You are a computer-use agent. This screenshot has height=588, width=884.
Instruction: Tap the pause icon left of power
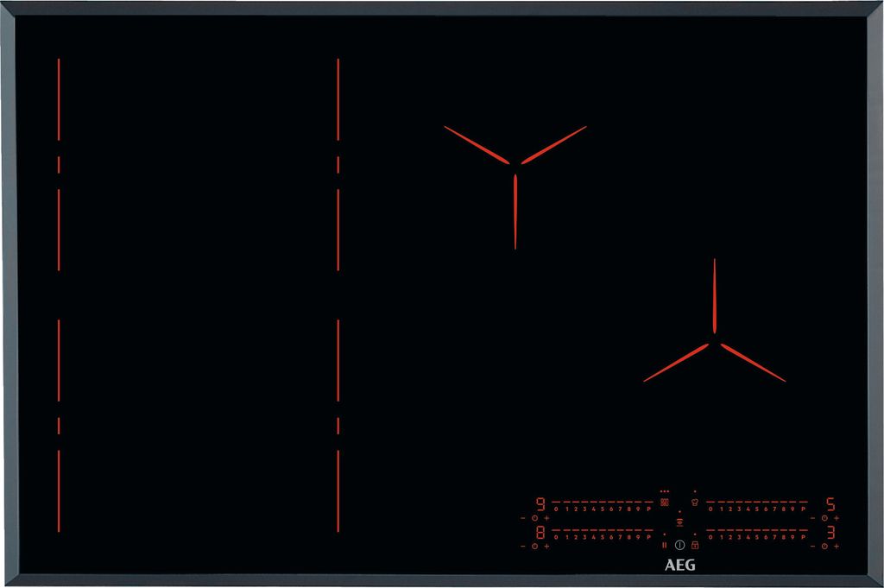tap(664, 545)
